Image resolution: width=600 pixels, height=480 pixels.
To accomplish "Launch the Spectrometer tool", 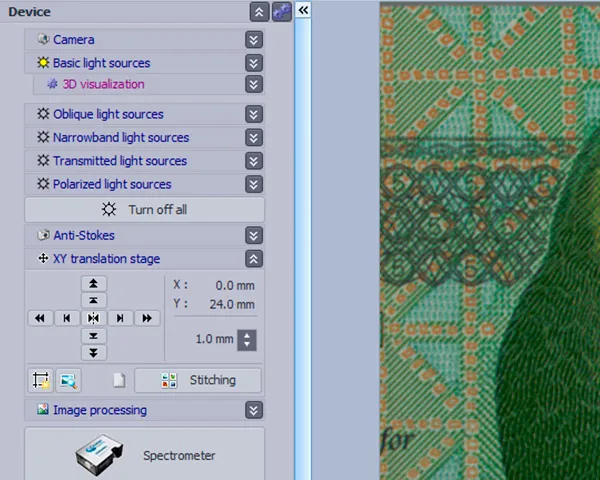I will 144,454.
